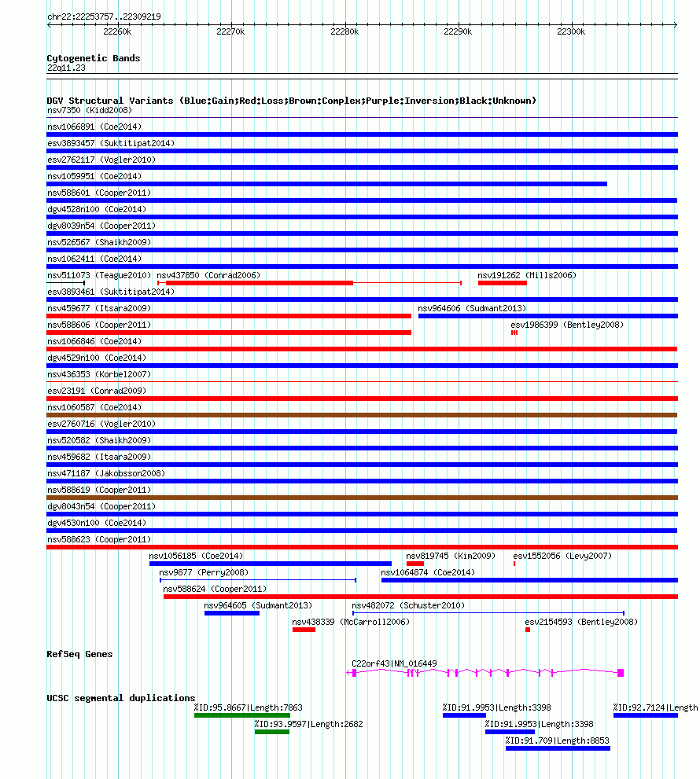Click the %ID:91.709|Length:8853 duplication label
Image resolution: width=700 pixels, height=779 pixels.
(558, 740)
